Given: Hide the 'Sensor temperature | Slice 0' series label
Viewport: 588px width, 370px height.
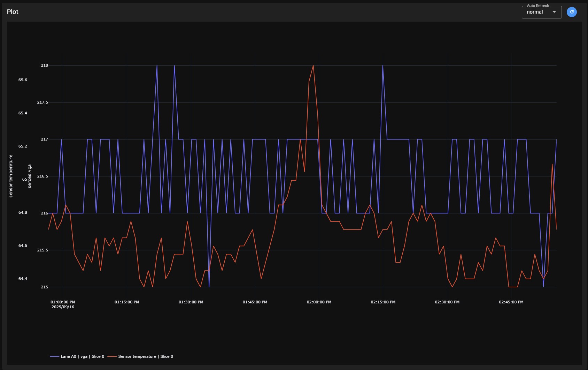Looking at the screenshot, I should (145, 356).
